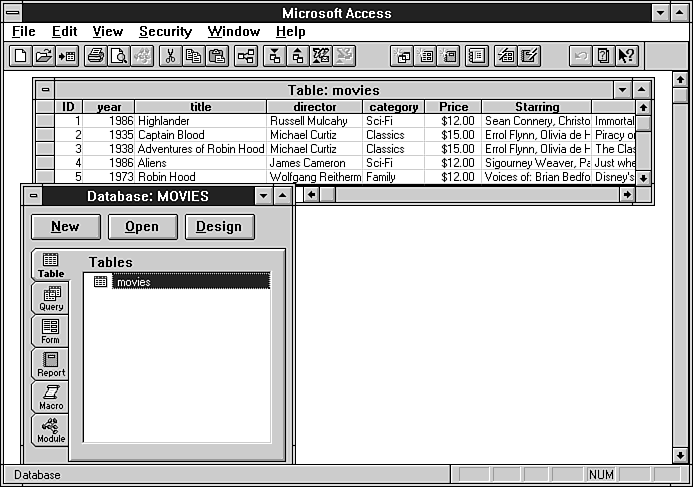Click the Help pointer question icon
This screenshot has width=693, height=487.
tap(627, 56)
